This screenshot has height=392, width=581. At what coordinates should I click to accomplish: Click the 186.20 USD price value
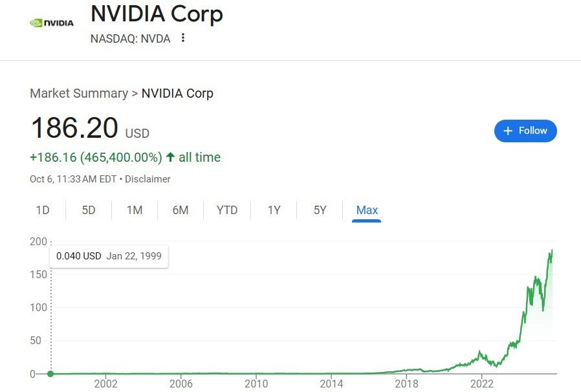click(x=74, y=128)
